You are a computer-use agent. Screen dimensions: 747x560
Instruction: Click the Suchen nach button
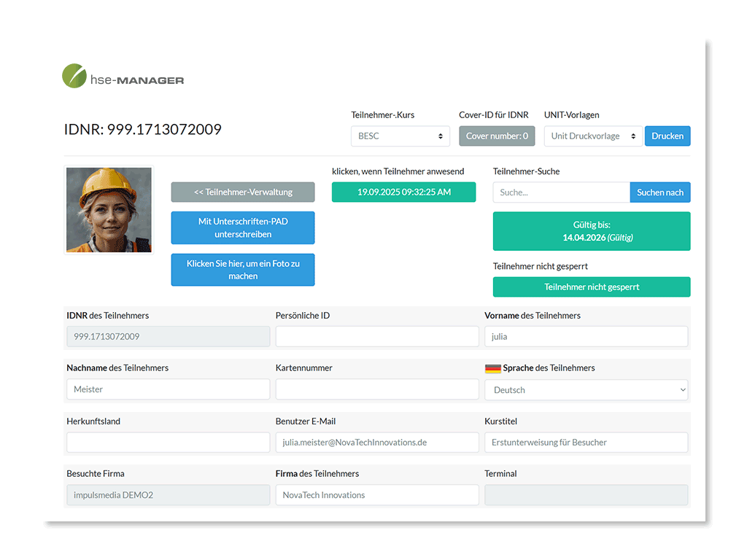point(659,192)
